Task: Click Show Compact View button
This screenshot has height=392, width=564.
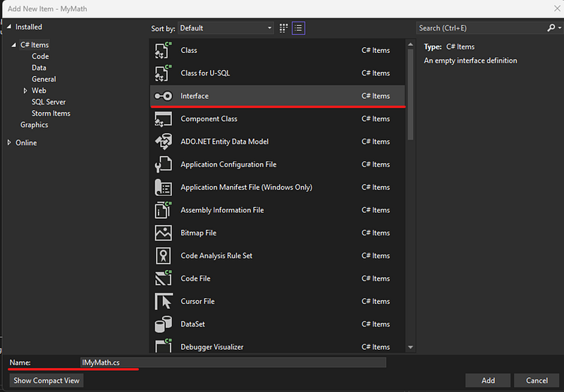Action: (47, 381)
